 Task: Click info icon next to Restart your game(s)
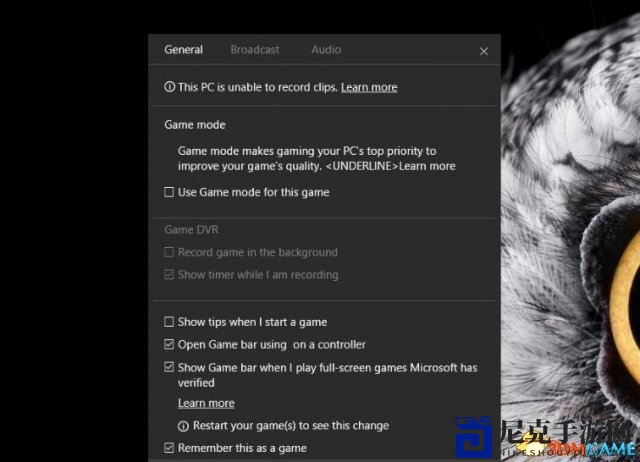click(183, 426)
